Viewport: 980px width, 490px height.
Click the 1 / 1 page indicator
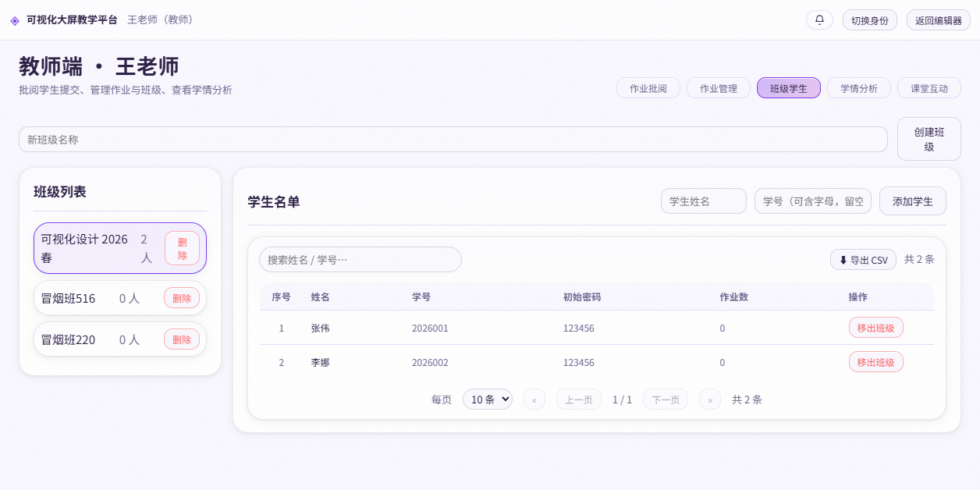point(622,399)
